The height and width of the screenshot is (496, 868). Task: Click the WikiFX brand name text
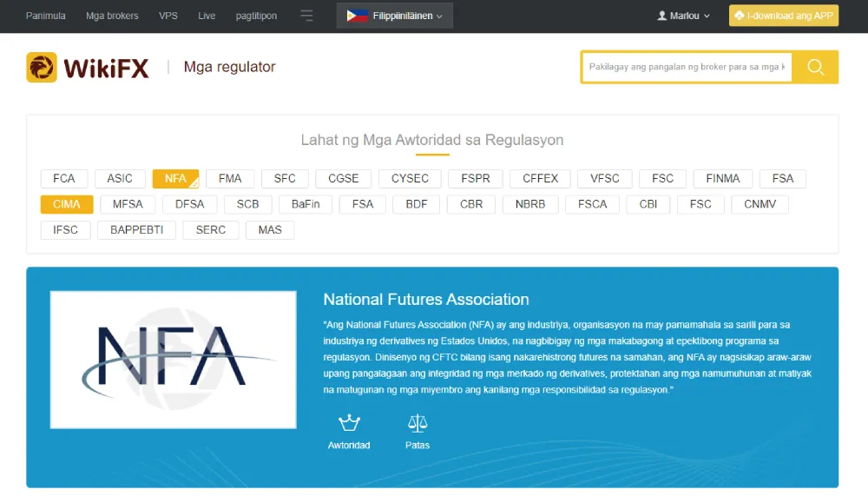click(106, 69)
